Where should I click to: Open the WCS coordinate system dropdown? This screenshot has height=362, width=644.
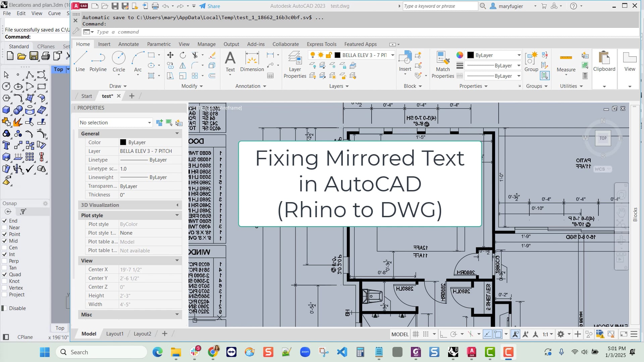pyautogui.click(x=603, y=169)
